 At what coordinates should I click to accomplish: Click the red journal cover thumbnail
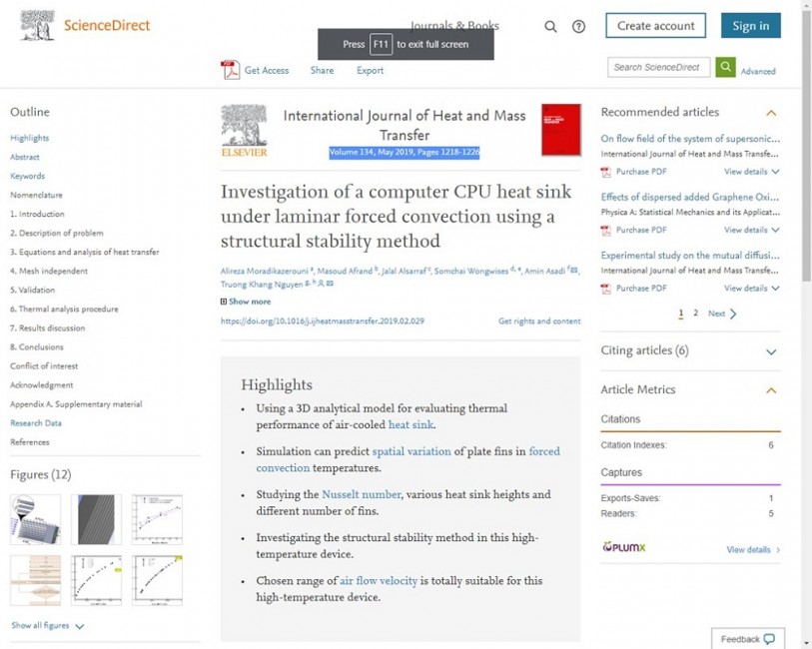(561, 130)
